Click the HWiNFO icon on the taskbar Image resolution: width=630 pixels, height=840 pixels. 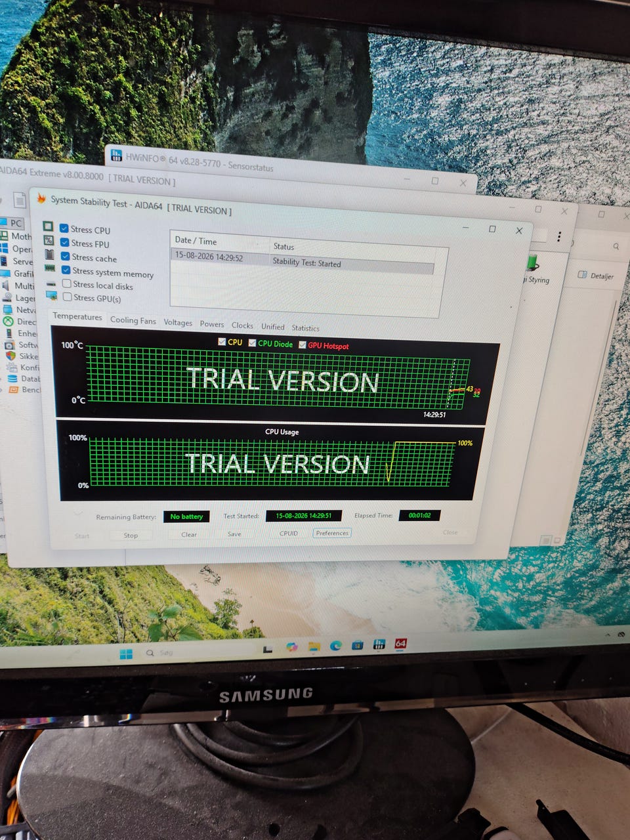click(x=379, y=644)
